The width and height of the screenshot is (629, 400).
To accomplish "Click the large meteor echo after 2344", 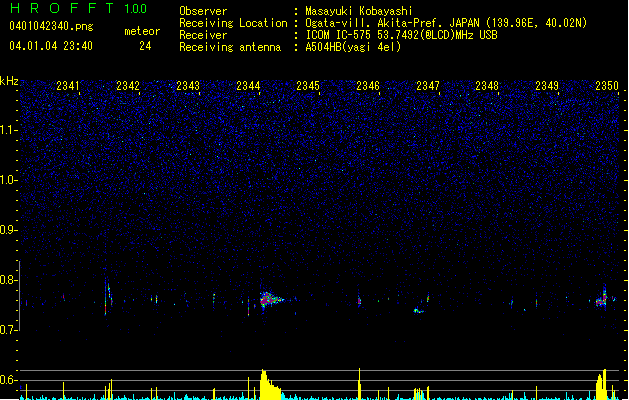I will (270, 299).
